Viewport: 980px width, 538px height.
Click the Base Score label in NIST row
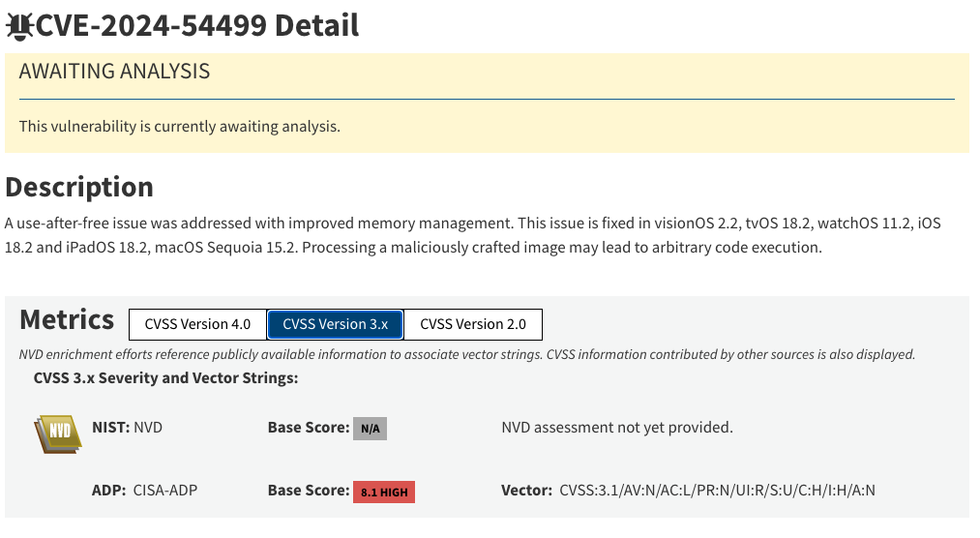pyautogui.click(x=309, y=428)
